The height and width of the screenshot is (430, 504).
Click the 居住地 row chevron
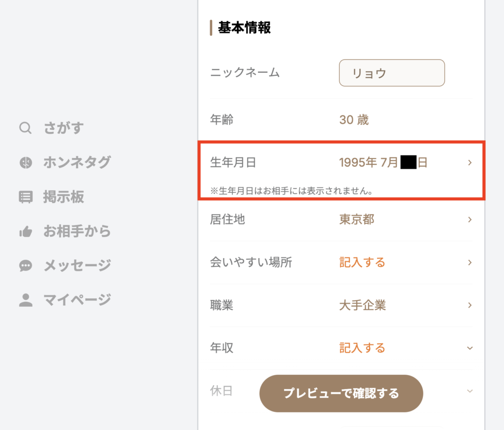click(469, 219)
